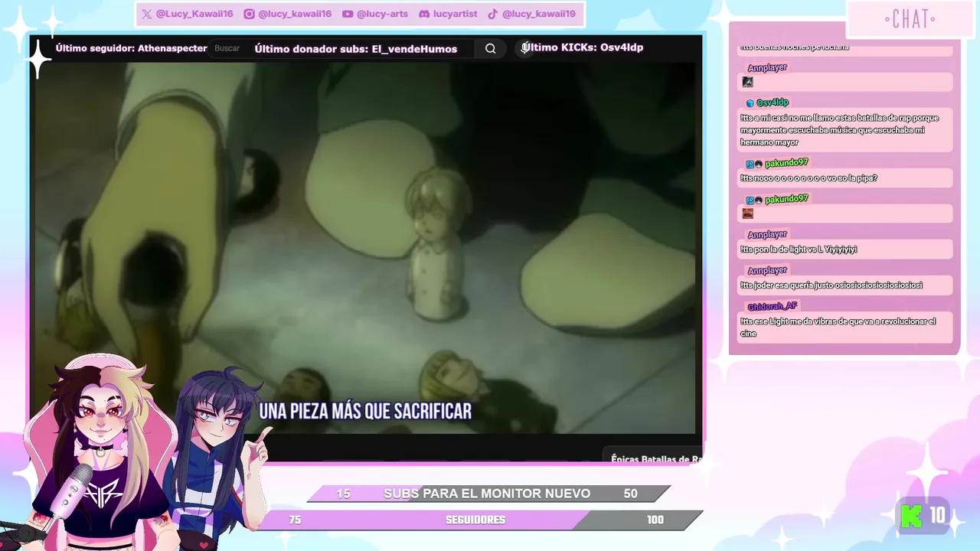980x551 pixels.
Task: Open the lucyartist Discord handle
Action: tap(455, 14)
